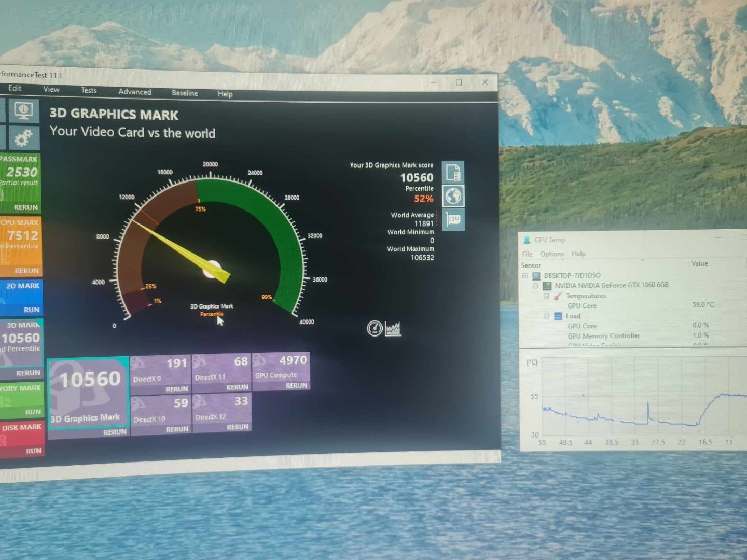Click the Sensor column header
The image size is (747, 560).
531,265
